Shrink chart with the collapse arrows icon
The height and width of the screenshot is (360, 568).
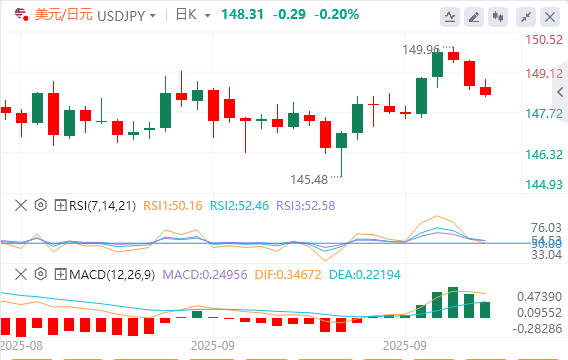click(526, 17)
